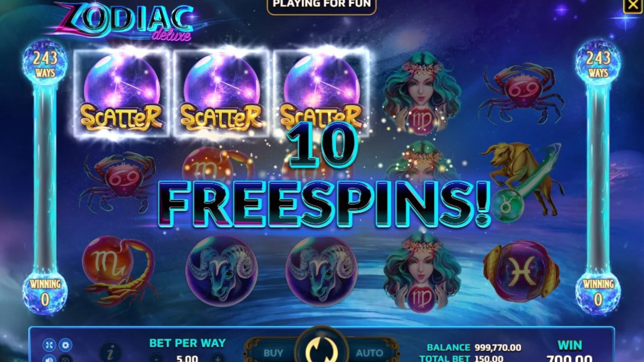Close the game with the X icon
This screenshot has width=644, height=362.
(x=633, y=6)
